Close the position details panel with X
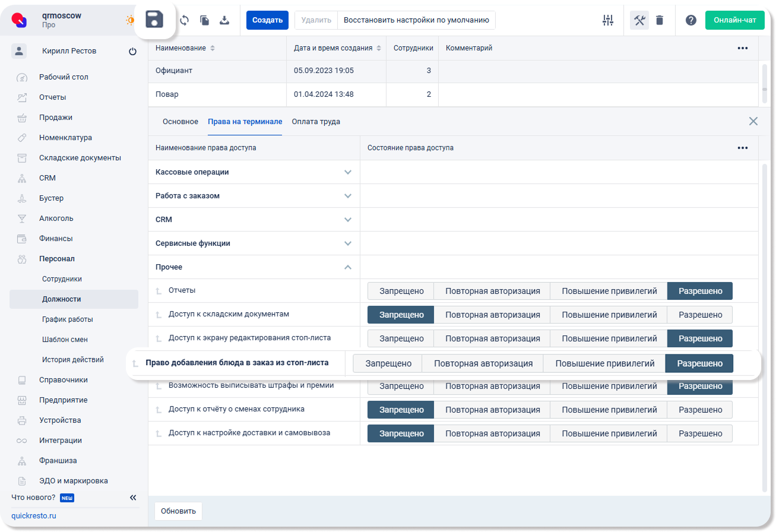This screenshot has height=532, width=776. coord(753,121)
